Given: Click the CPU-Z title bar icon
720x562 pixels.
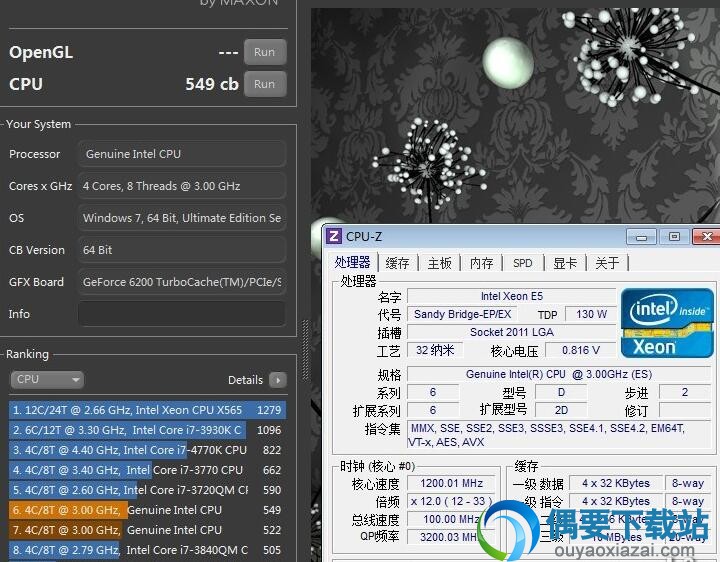Looking at the screenshot, I should click(334, 236).
